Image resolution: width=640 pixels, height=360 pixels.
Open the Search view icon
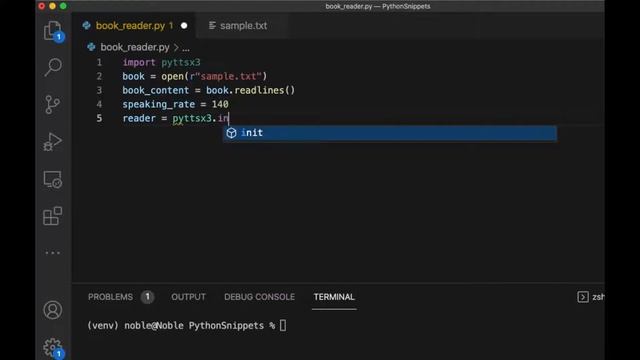coord(53,67)
